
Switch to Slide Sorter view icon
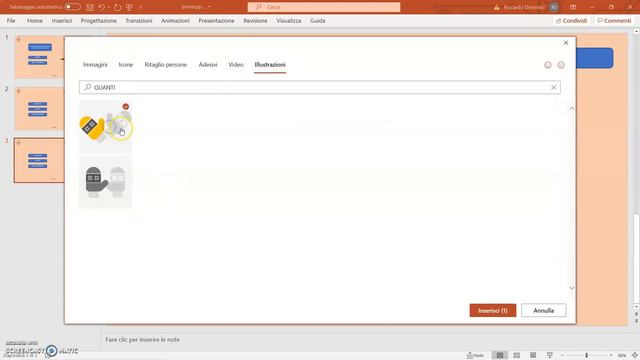(517, 356)
